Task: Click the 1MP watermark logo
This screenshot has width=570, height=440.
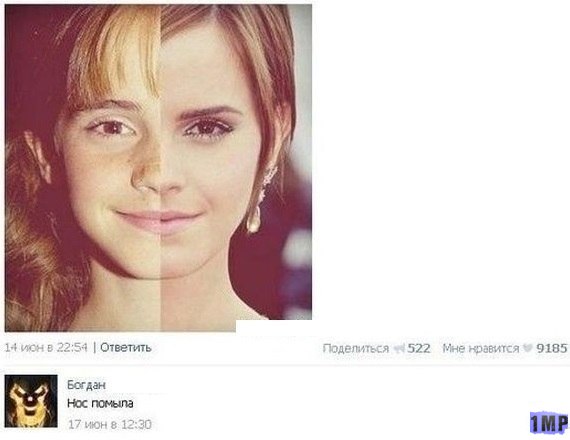Action: click(549, 423)
